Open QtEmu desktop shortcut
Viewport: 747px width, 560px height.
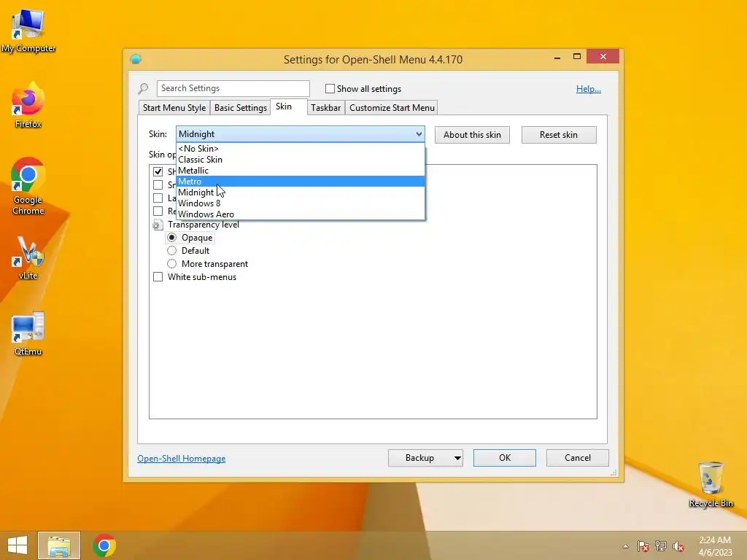[28, 333]
